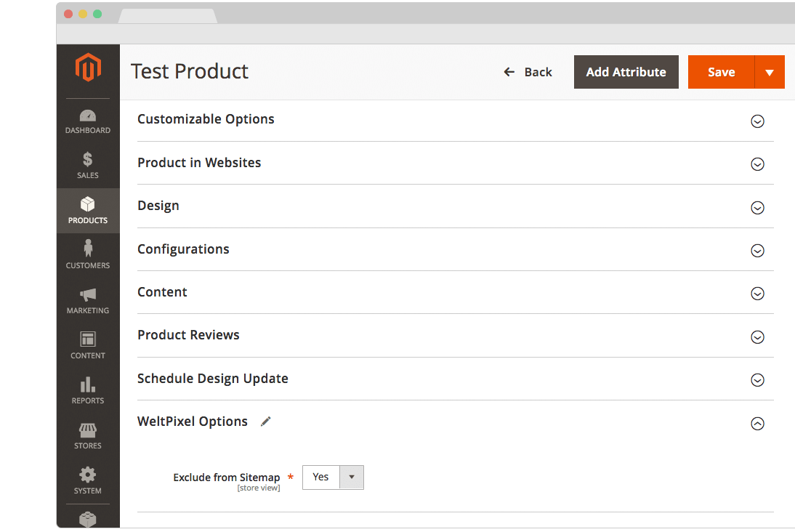Click the Add Attribute button
Viewport: 795px width, 532px height.
tap(626, 72)
